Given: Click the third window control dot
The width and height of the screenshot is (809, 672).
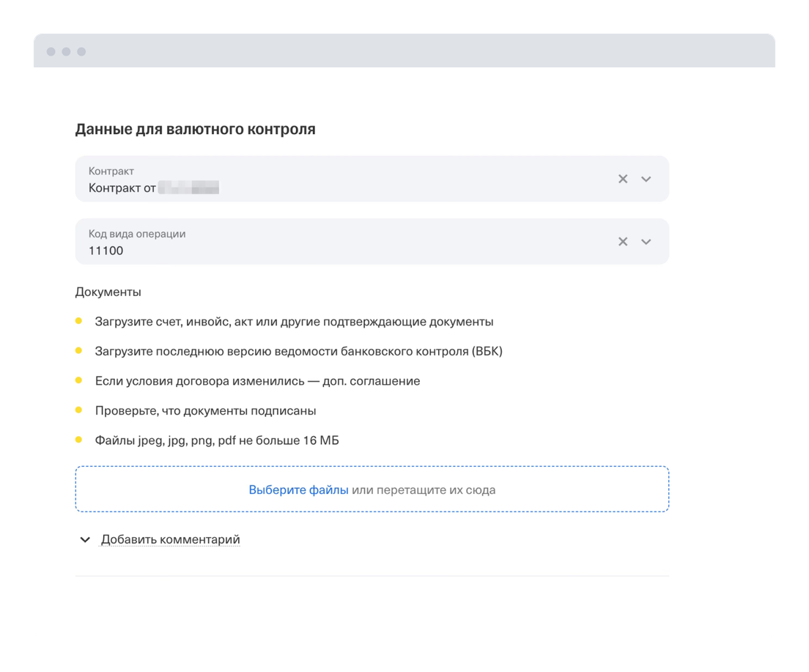Looking at the screenshot, I should pyautogui.click(x=81, y=51).
